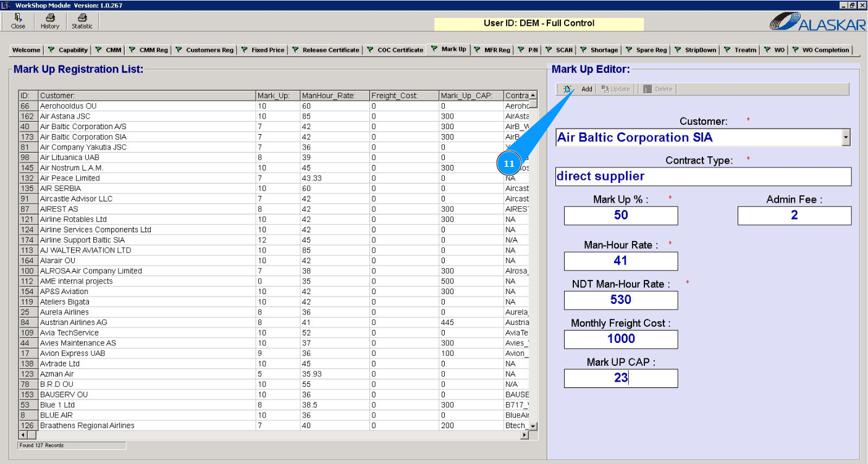Click the list's vertical scrollbar down arrow
Image resolution: width=868 pixels, height=464 pixels.
(x=533, y=426)
